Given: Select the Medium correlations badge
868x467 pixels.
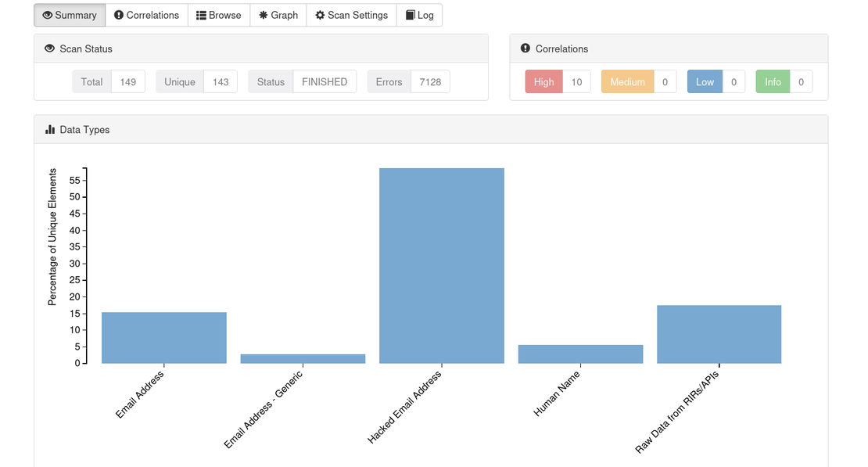Looking at the screenshot, I should (627, 82).
